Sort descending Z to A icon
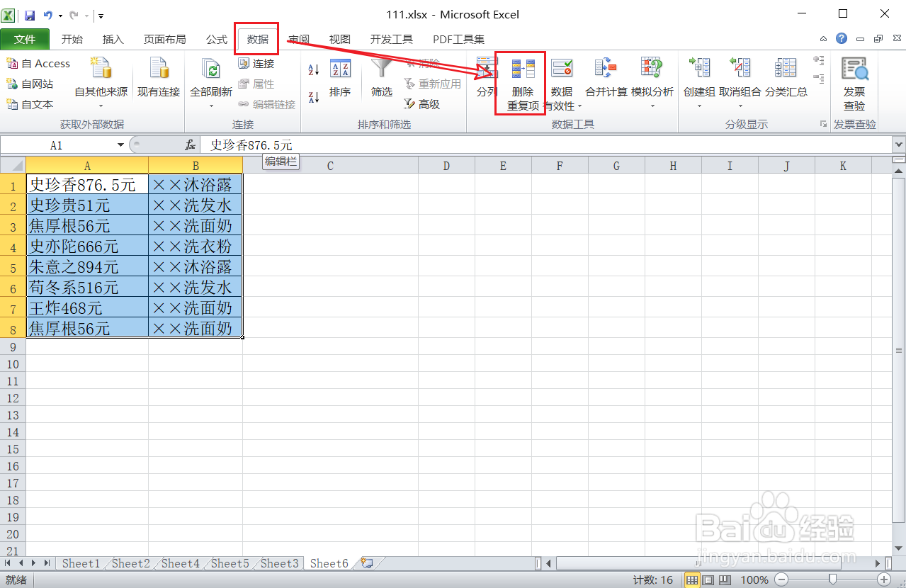This screenshot has height=588, width=906. coord(314,97)
